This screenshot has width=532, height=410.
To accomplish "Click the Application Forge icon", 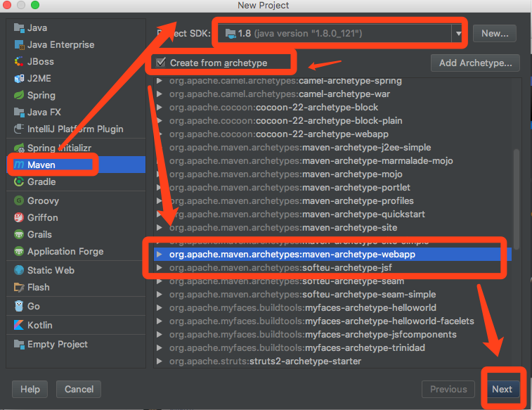I will 19,252.
